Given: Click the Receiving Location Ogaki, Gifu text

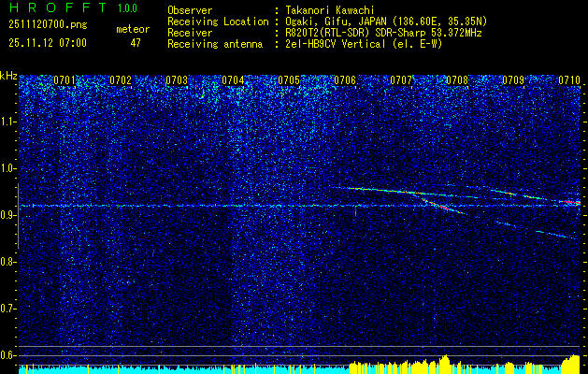Looking at the screenshot, I should pyautogui.click(x=386, y=22).
